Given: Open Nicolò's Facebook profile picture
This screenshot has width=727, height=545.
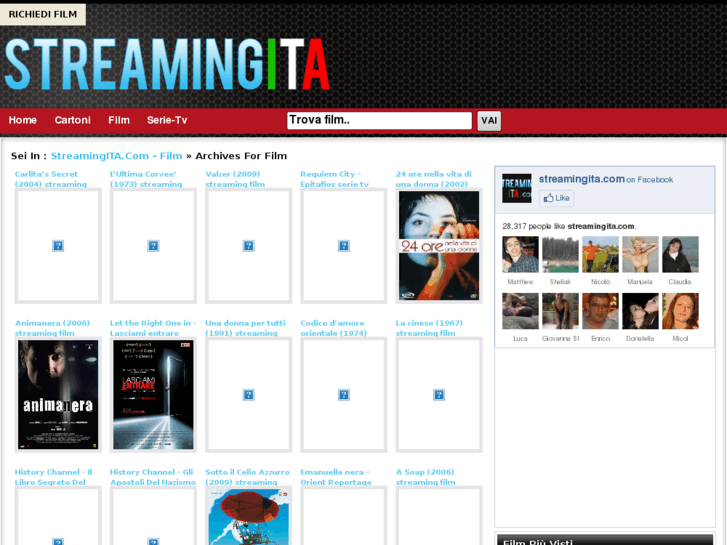Looking at the screenshot, I should point(600,254).
